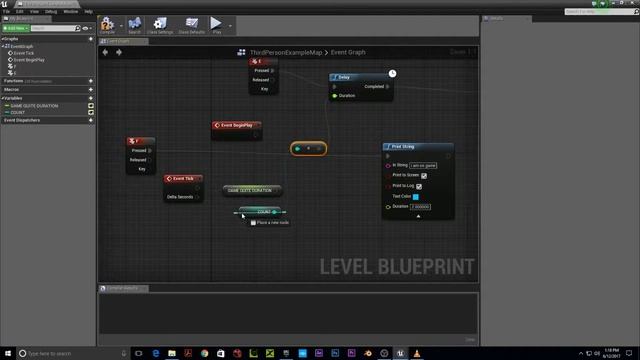Select the highlighted orange reroute node

pos(309,149)
